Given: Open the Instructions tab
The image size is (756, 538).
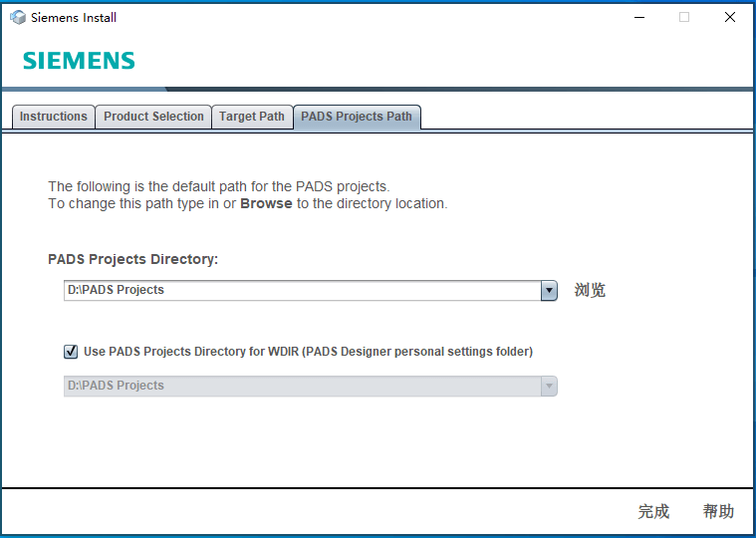Looking at the screenshot, I should click(54, 117).
